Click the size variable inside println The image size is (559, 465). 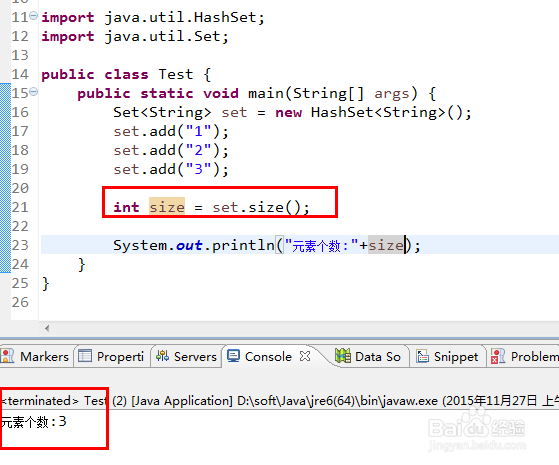386,245
